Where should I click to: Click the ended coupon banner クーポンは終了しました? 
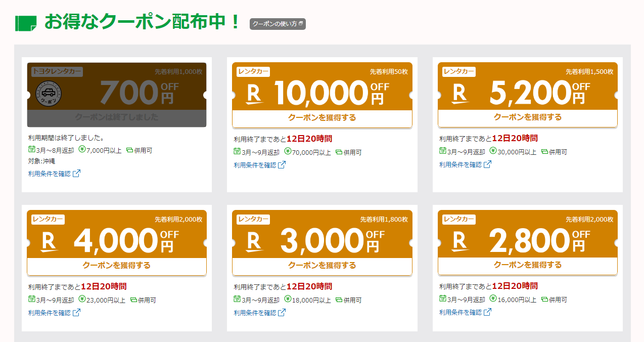click(x=117, y=117)
